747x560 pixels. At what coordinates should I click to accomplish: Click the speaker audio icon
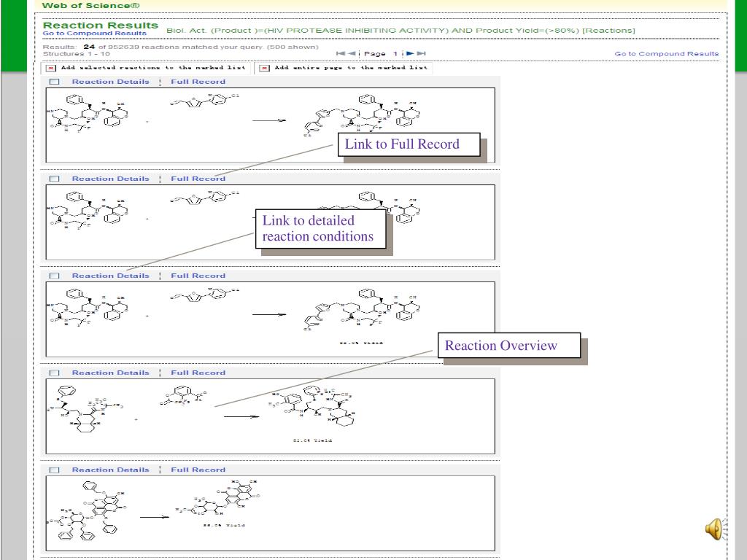716,529
